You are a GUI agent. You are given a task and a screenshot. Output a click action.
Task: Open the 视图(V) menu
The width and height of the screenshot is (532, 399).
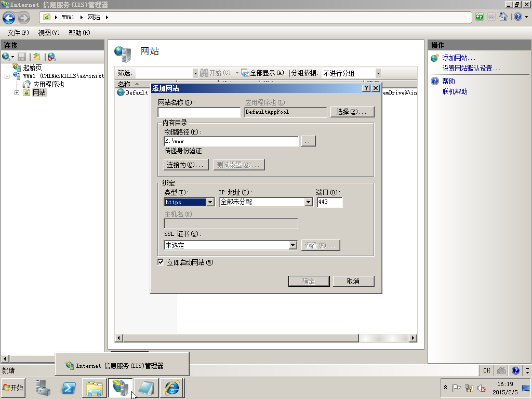tap(49, 33)
